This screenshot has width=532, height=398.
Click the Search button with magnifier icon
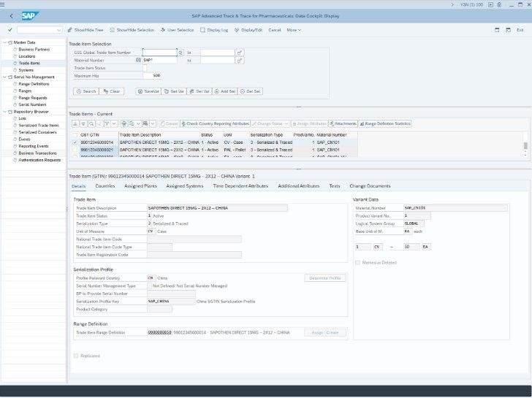click(85, 91)
